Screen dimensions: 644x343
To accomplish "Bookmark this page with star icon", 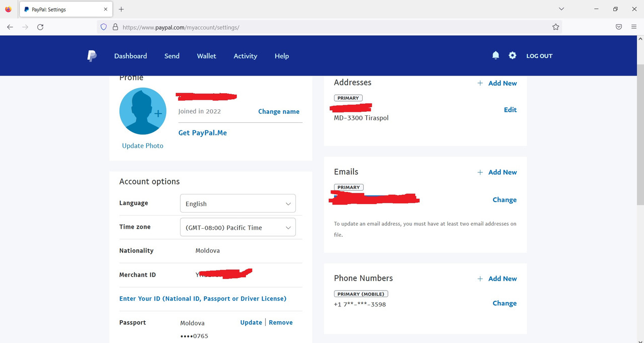I will tap(555, 27).
